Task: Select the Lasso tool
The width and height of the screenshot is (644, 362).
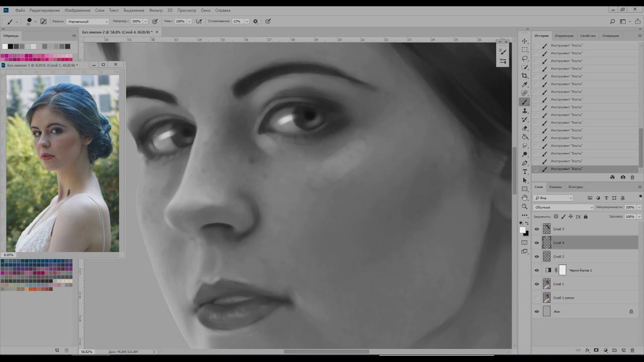Action: [x=525, y=58]
